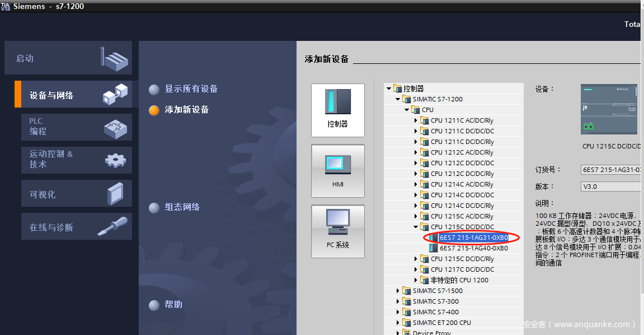Click folder icon of CPU 1211C DC/DC/Rly
This screenshot has height=335, width=644.
pos(424,142)
